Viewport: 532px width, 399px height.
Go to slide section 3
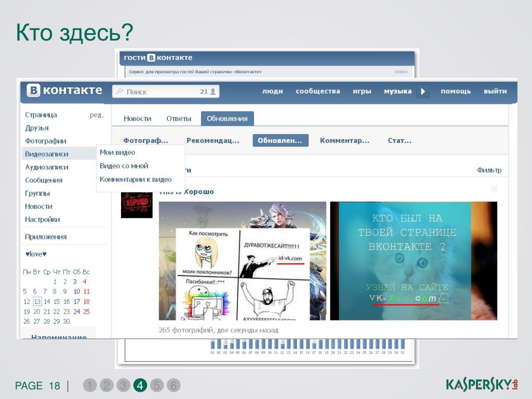point(123,385)
